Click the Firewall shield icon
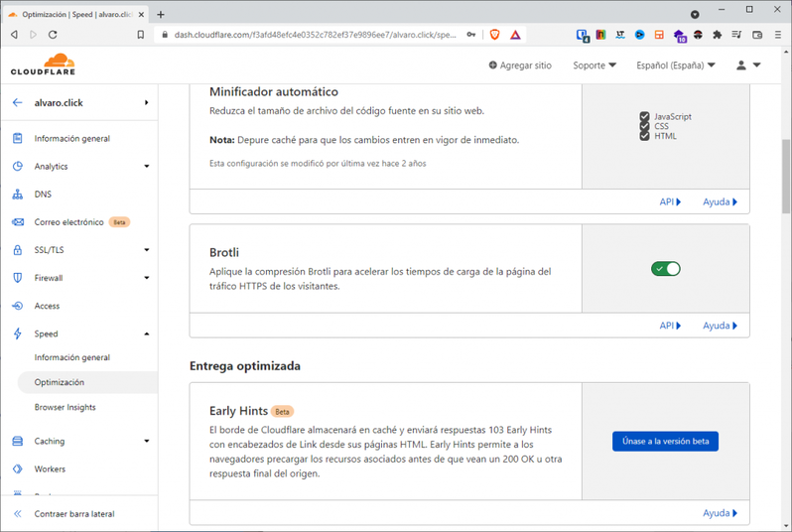The height and width of the screenshot is (532, 792). [x=17, y=278]
